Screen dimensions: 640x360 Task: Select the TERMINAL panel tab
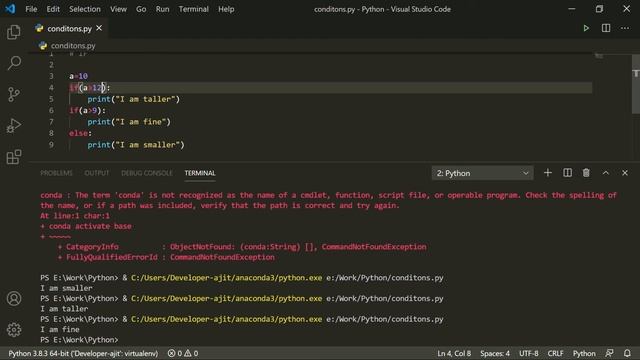(x=200, y=173)
